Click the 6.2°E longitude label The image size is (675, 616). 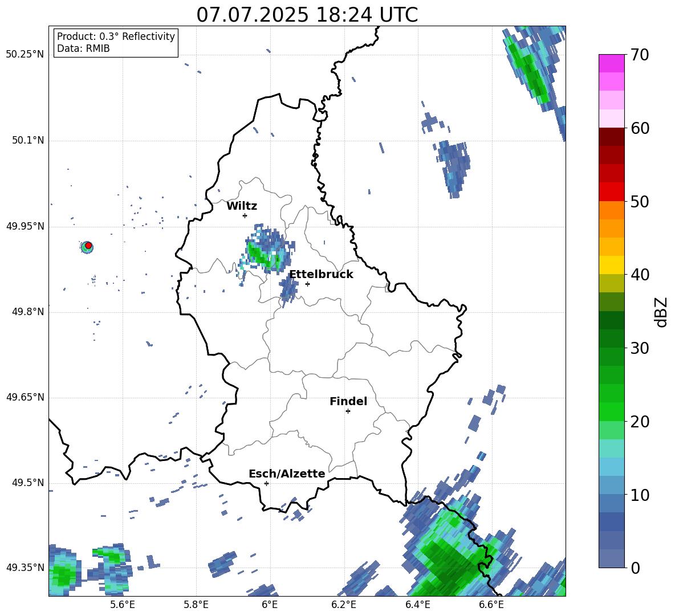pyautogui.click(x=344, y=605)
